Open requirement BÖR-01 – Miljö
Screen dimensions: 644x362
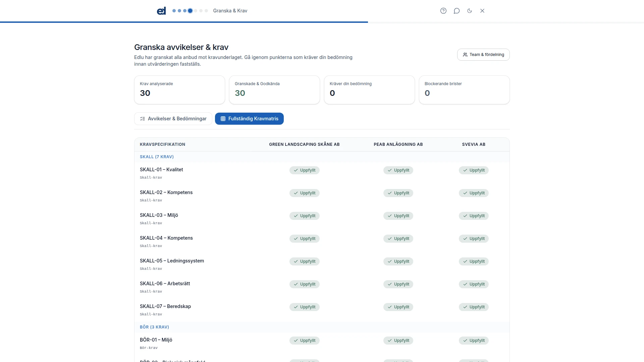click(x=156, y=340)
